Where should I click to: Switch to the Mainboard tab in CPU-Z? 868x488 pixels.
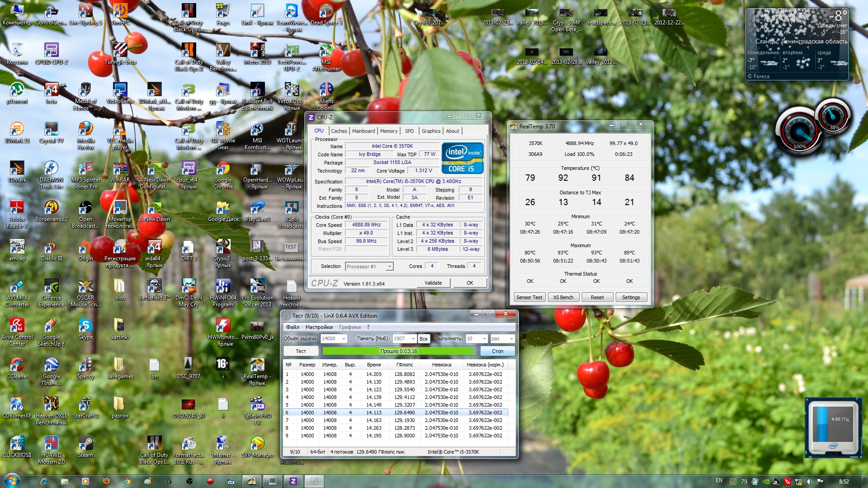point(363,131)
